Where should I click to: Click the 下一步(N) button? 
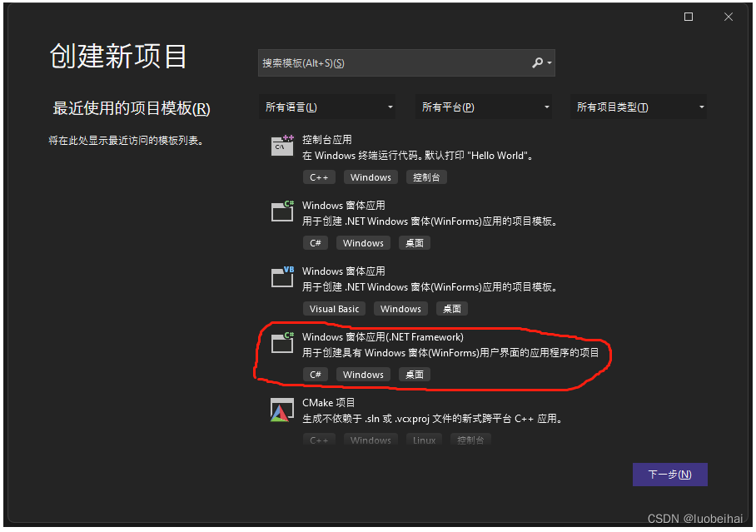[669, 474]
